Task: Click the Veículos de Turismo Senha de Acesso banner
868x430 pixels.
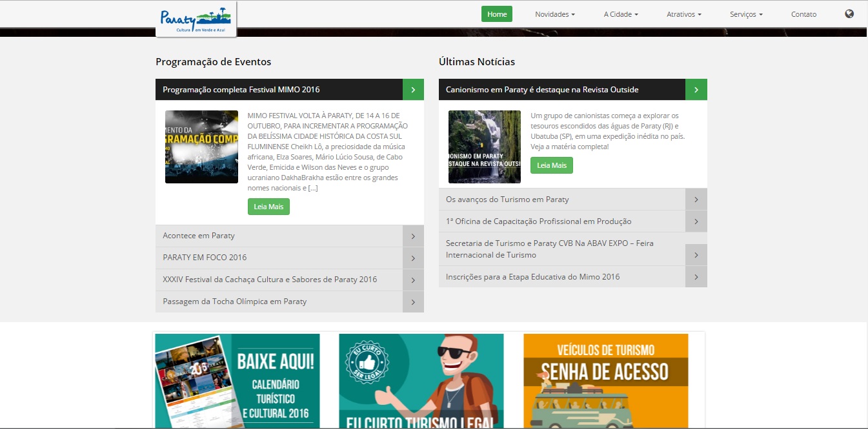Action: [605, 380]
